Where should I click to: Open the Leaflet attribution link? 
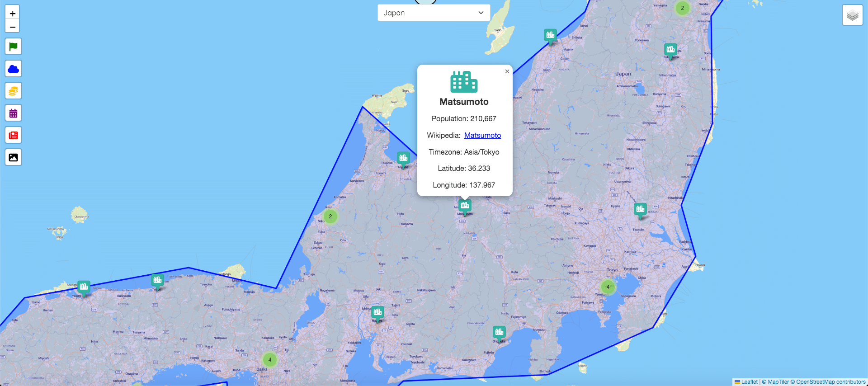[749, 382]
